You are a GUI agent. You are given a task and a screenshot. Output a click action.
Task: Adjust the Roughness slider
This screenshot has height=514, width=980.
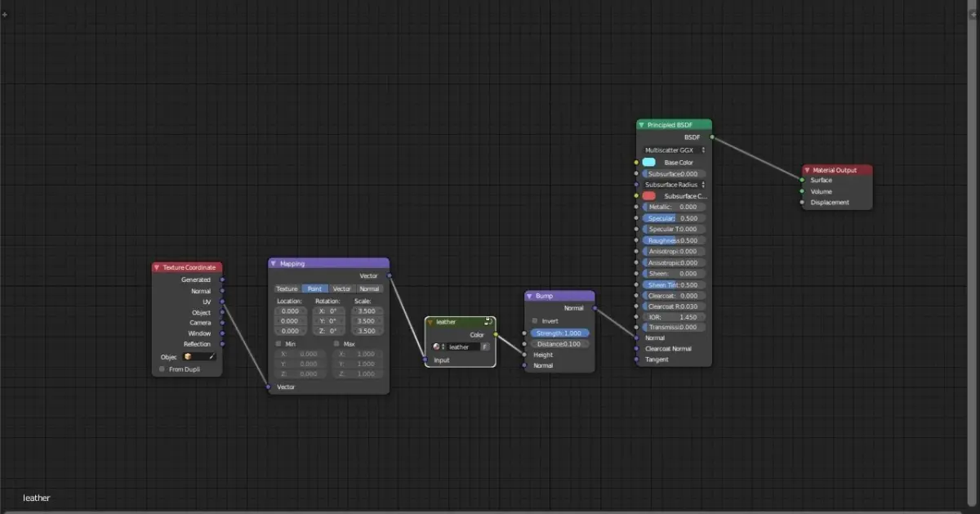pos(675,240)
